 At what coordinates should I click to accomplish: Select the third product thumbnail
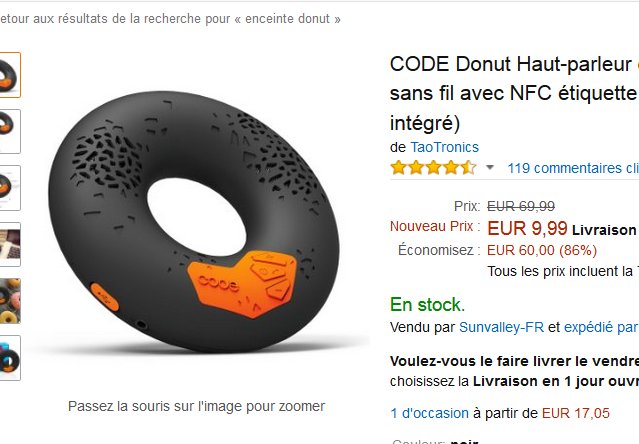click(7, 187)
